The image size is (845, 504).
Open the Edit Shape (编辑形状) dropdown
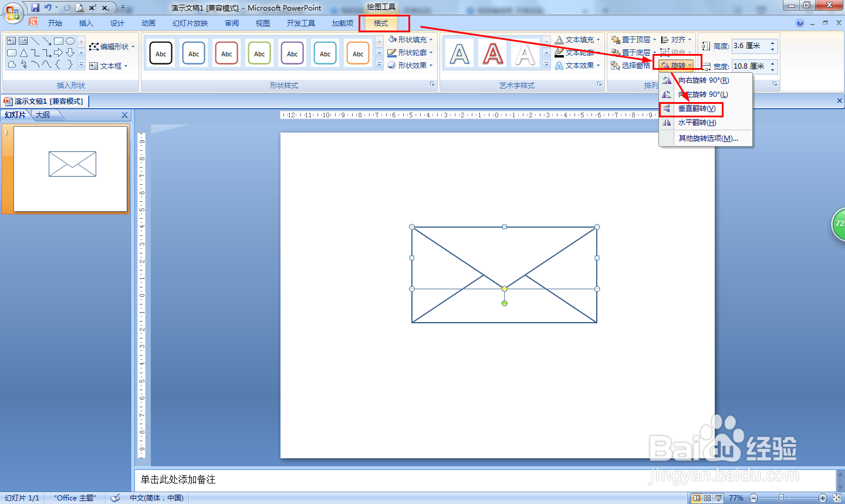[111, 46]
